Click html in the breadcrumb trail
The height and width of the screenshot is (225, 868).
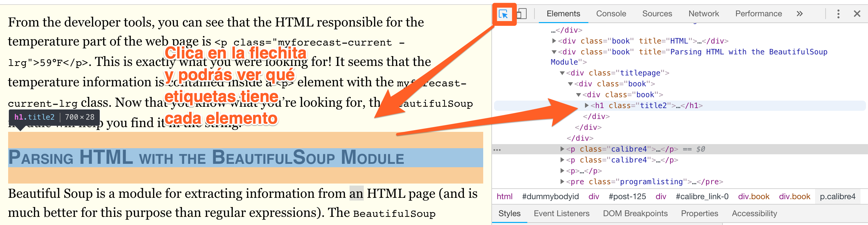504,196
